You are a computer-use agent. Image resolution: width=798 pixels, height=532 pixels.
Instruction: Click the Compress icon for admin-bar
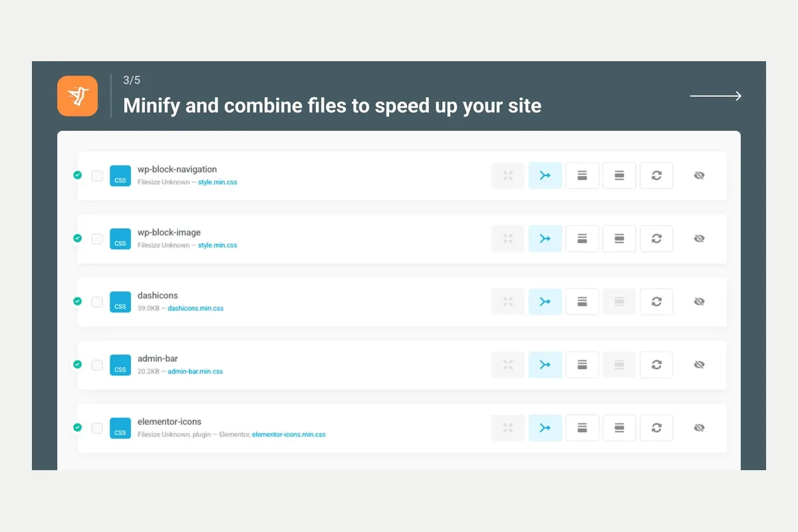coord(508,365)
